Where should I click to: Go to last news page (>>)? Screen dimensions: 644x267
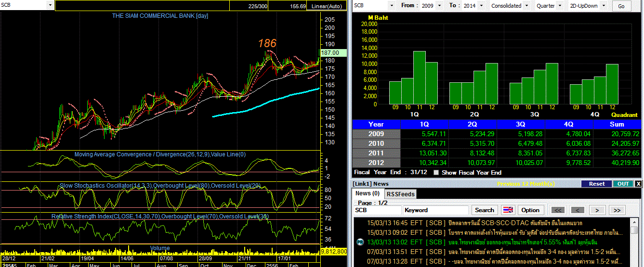[617, 210]
